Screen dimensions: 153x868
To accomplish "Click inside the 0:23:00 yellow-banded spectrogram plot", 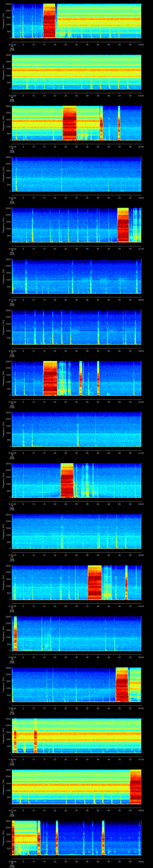I will 76,72.
